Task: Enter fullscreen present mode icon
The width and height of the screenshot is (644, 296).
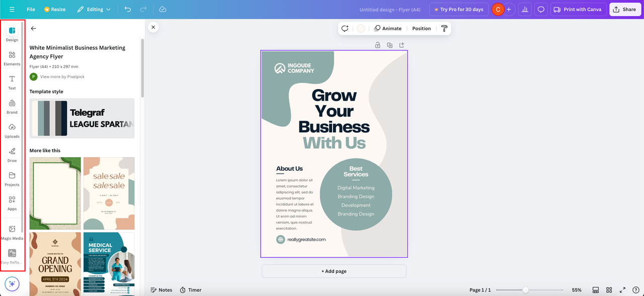Action: (x=622, y=290)
